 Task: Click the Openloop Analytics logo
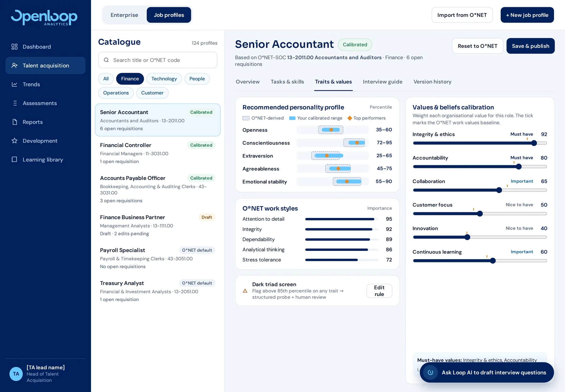44,18
